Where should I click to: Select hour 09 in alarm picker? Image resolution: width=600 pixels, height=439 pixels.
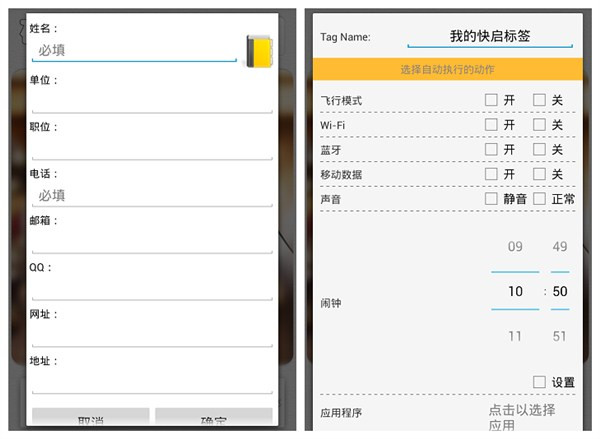pos(515,247)
